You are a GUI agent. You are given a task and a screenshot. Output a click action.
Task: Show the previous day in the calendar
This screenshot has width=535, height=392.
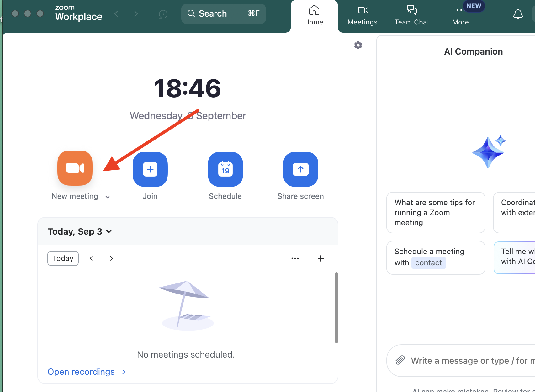91,258
